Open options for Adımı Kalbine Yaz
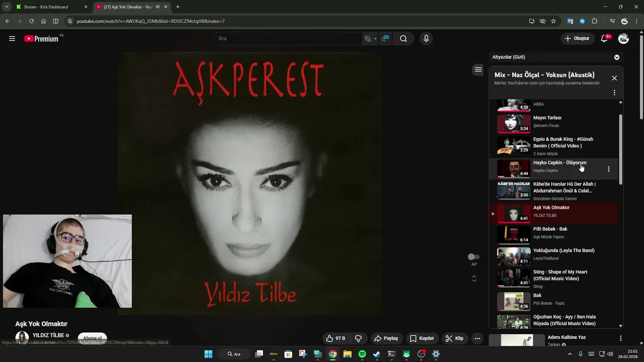Viewport: 644px width, 362px height. 620,338
